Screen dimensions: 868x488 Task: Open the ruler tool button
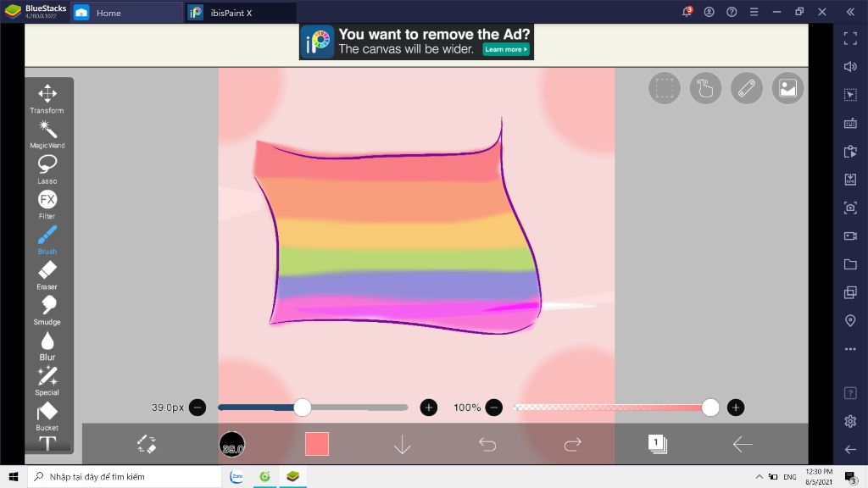(746, 88)
